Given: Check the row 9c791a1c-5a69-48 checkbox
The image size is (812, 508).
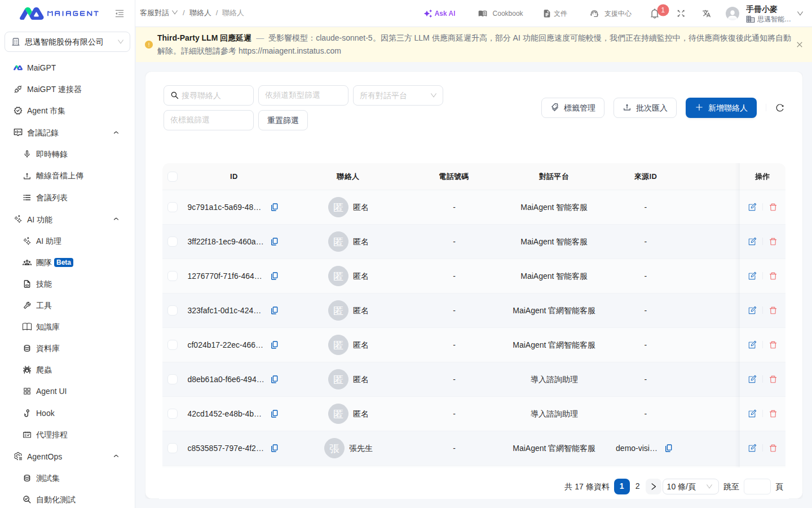Looking at the screenshot, I should pyautogui.click(x=173, y=207).
